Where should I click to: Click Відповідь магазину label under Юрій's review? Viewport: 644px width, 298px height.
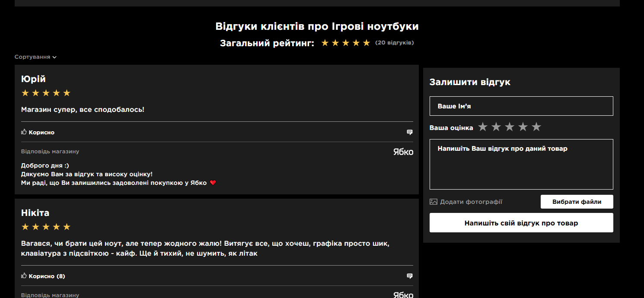[x=50, y=152]
